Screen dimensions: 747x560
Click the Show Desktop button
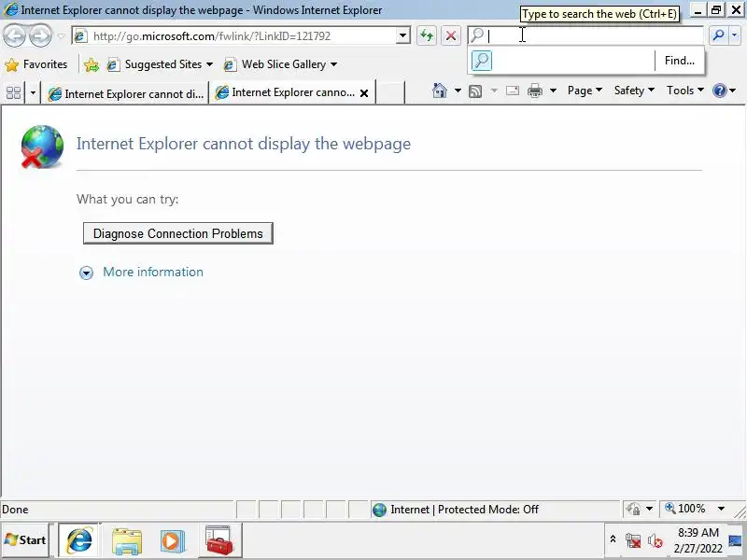point(736,540)
